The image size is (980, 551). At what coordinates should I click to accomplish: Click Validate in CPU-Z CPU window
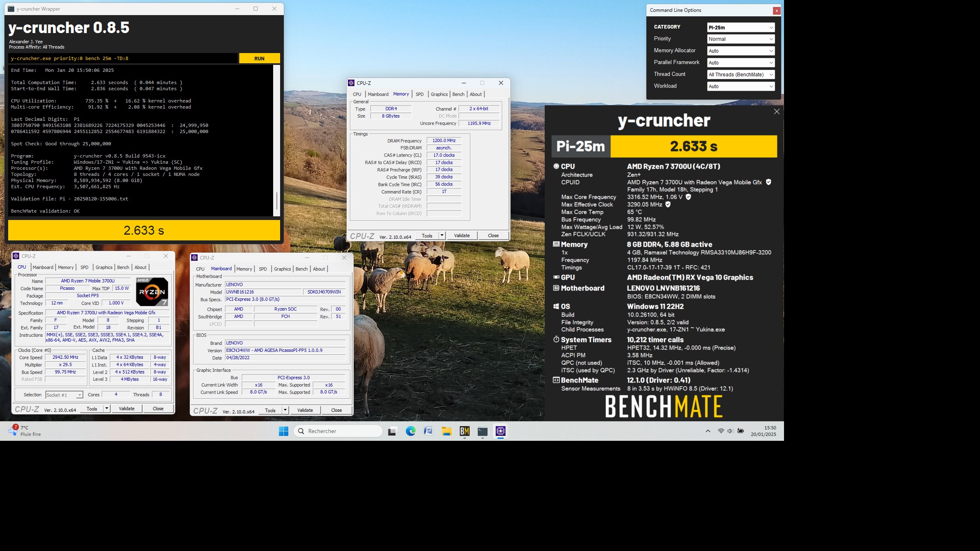(x=127, y=409)
